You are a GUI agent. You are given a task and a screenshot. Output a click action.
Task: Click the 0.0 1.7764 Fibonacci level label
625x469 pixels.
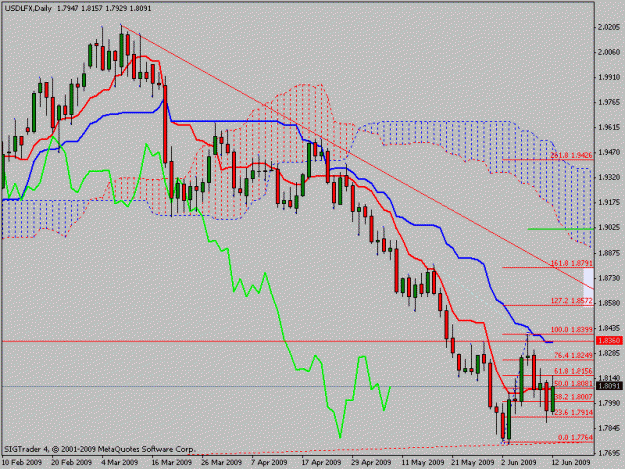[575, 438]
